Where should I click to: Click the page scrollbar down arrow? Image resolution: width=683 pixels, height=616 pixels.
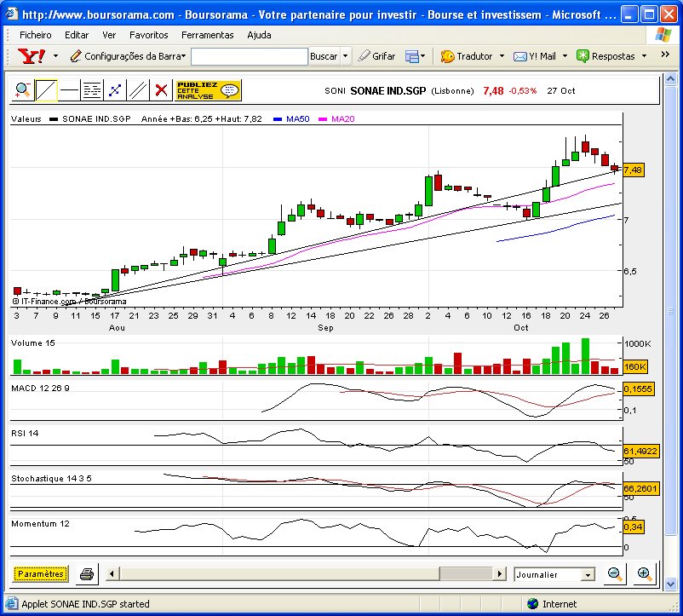pyautogui.click(x=670, y=584)
